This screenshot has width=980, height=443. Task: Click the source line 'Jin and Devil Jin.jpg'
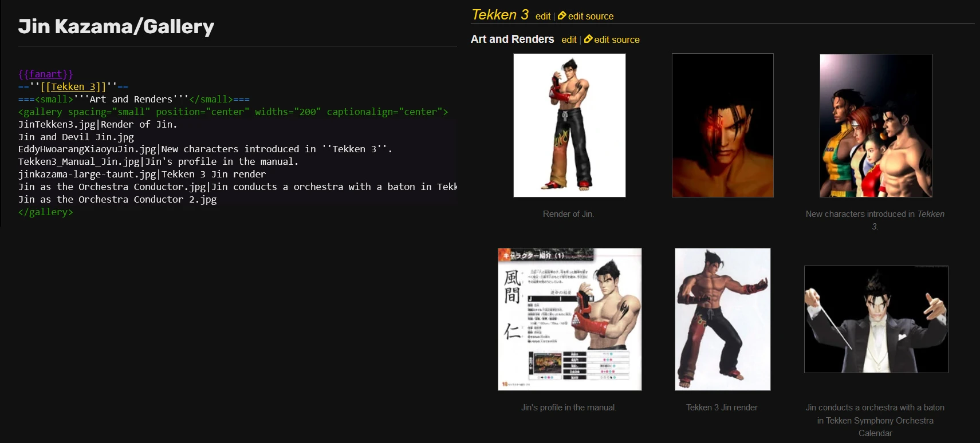pos(76,137)
